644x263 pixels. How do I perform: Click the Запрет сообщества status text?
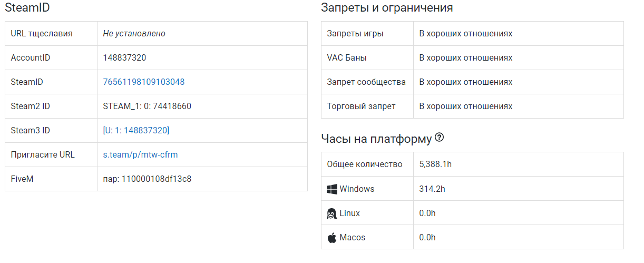point(466,82)
